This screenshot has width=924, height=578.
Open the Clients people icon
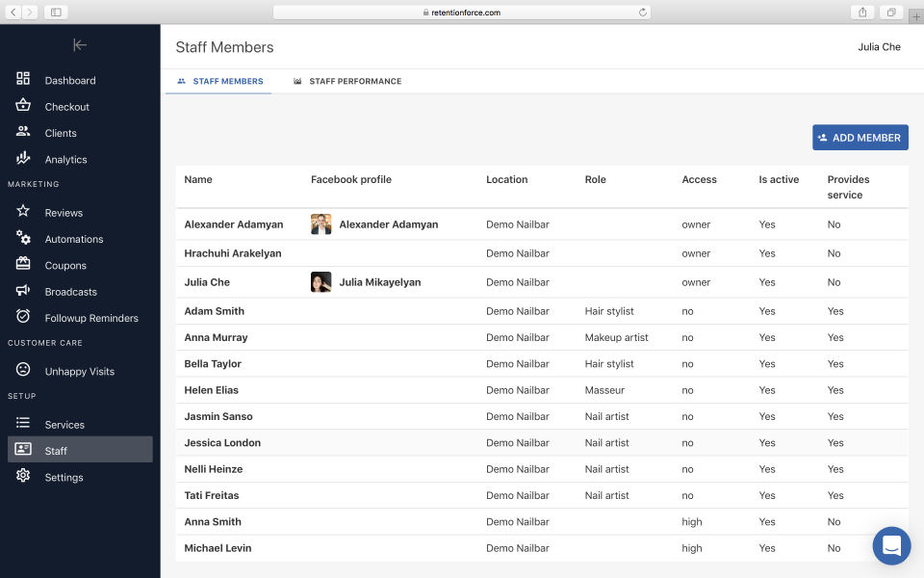pyautogui.click(x=23, y=133)
